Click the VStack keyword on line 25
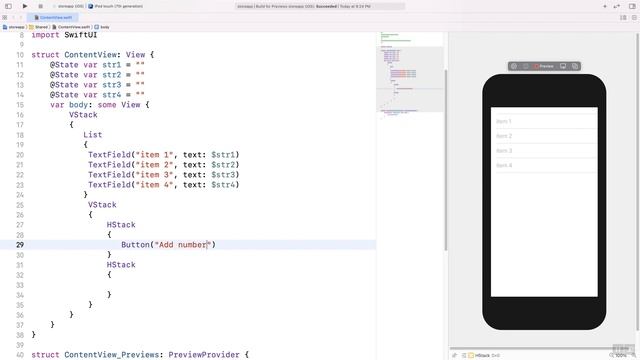Screen dimensions: 640x360 click(x=102, y=205)
